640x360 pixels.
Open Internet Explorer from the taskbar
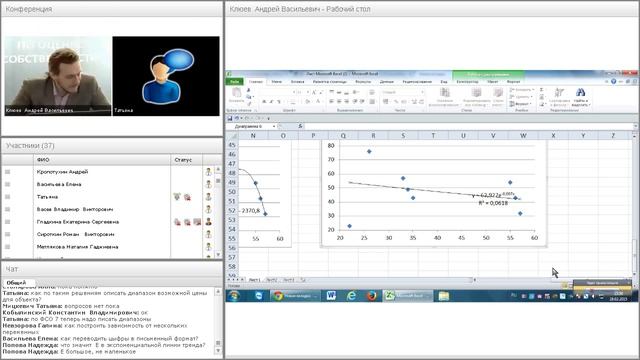click(351, 296)
